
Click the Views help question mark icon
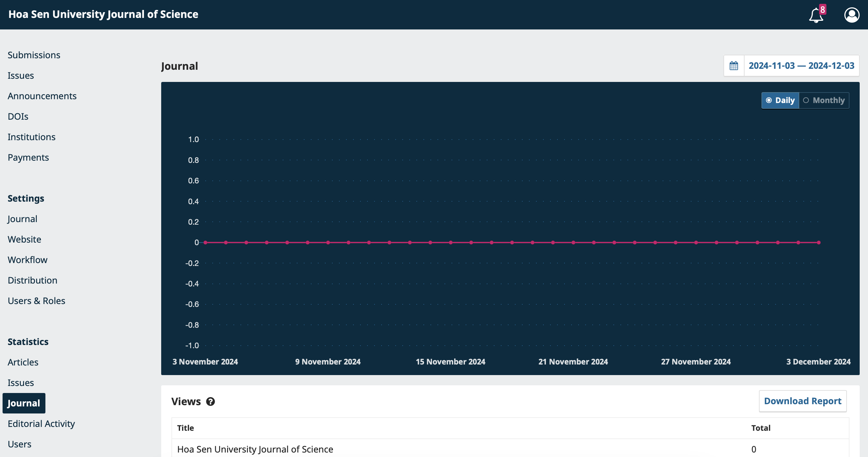210,402
